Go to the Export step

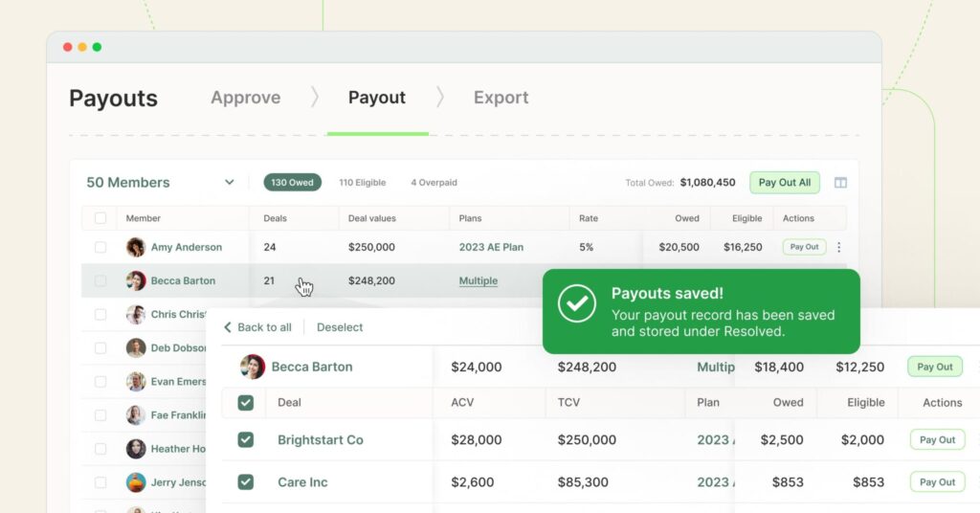pyautogui.click(x=501, y=98)
